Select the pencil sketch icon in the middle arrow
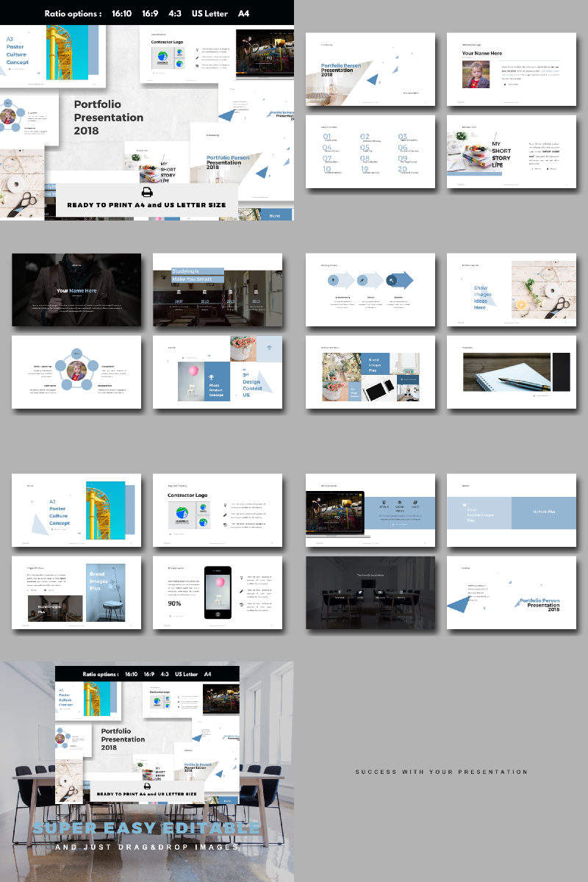Image resolution: width=588 pixels, height=882 pixels. [x=362, y=280]
